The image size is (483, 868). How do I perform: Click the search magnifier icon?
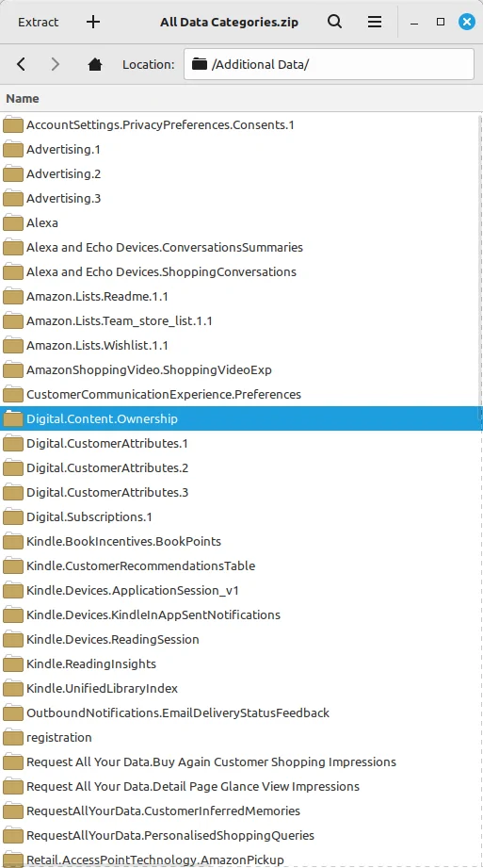click(335, 22)
